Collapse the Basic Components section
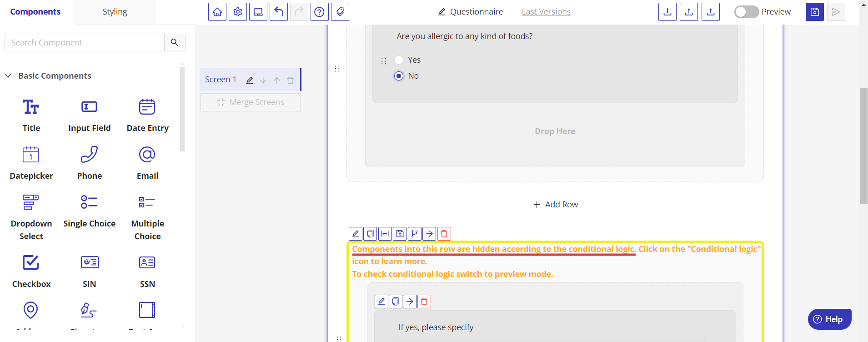 tap(8, 76)
